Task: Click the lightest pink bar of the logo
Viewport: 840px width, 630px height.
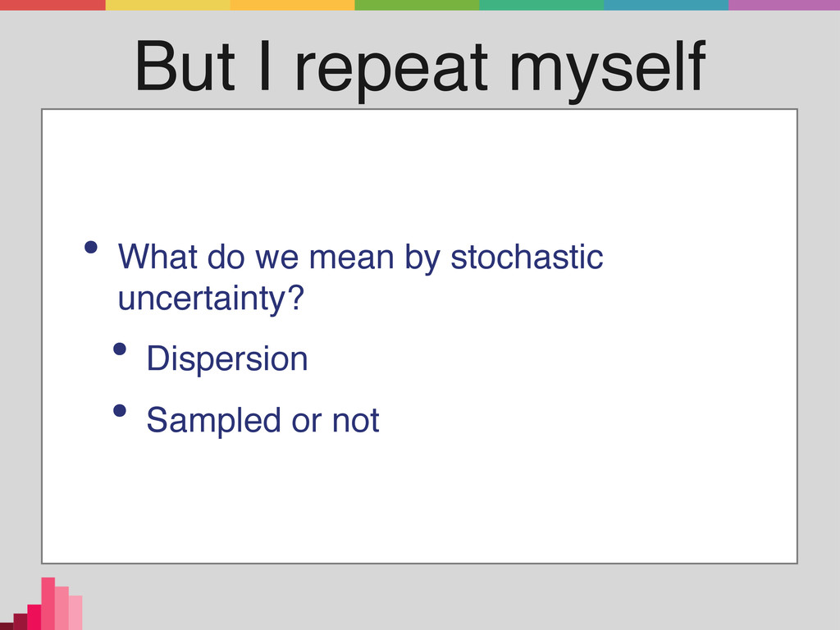Action: [75, 612]
